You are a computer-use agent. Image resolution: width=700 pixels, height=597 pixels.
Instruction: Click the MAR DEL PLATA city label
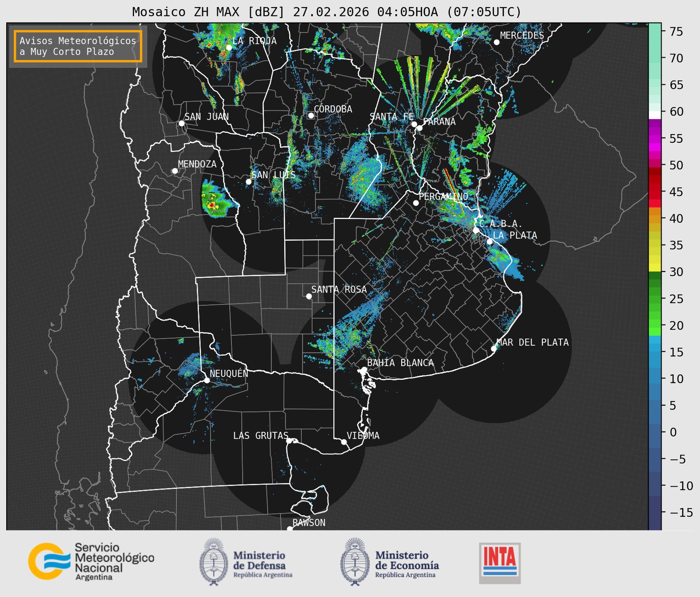[532, 343]
